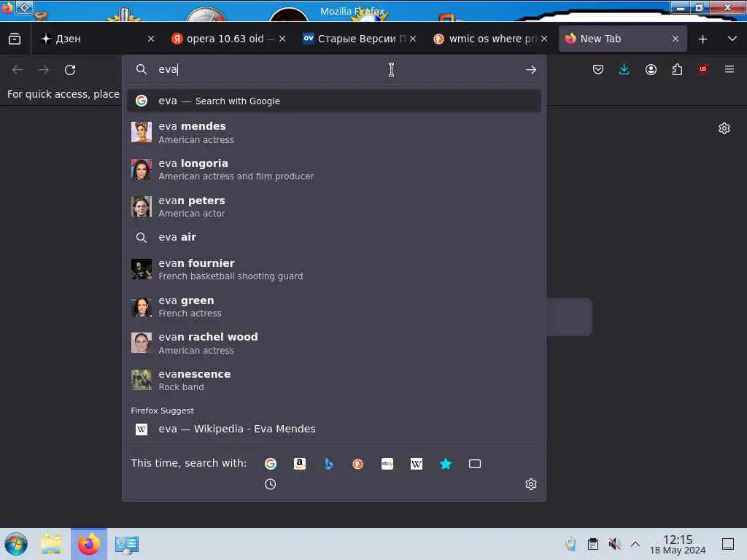747x560 pixels.
Task: Open file manager in taskbar
Action: click(x=51, y=544)
